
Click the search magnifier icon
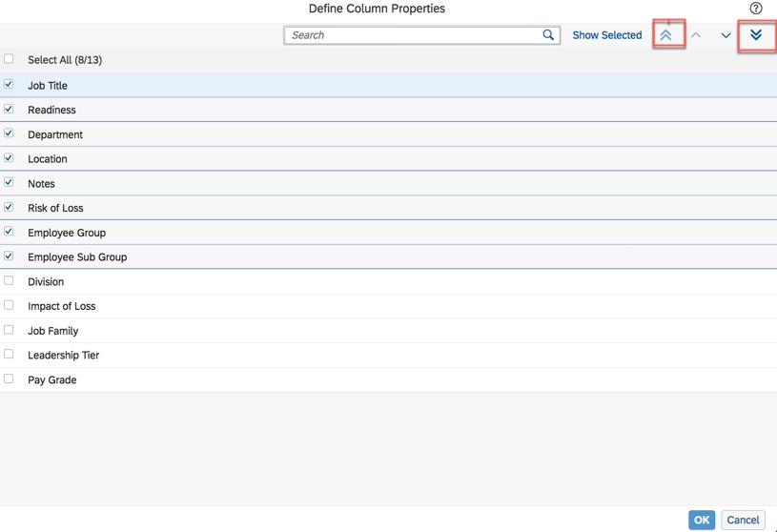point(548,35)
